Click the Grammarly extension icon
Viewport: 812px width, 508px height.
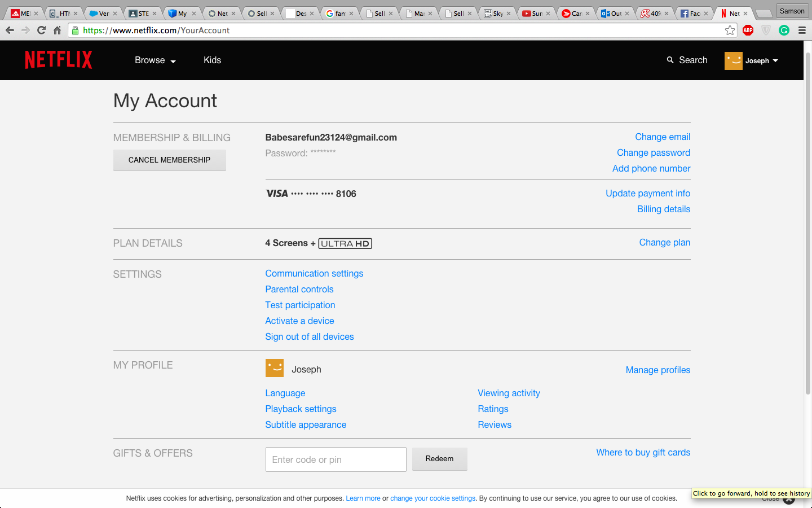tap(784, 30)
